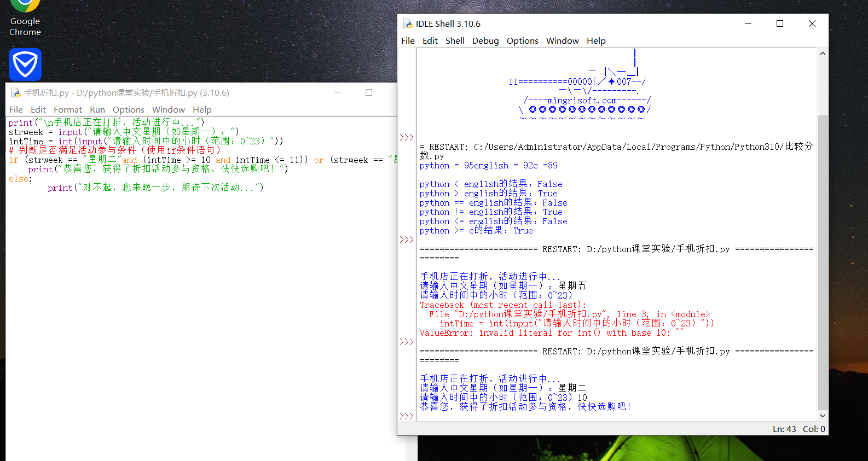Open Window menu in 手机折扣.py editor
868x461 pixels.
coord(169,110)
